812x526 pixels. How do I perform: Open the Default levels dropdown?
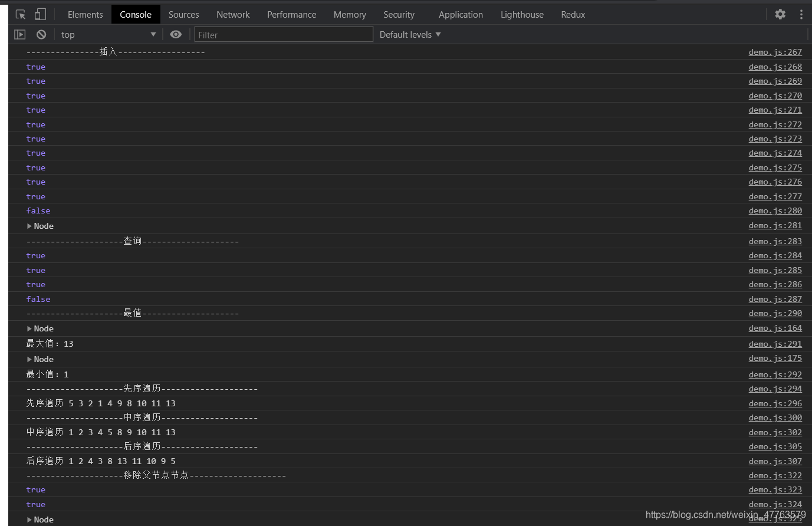pyautogui.click(x=410, y=35)
